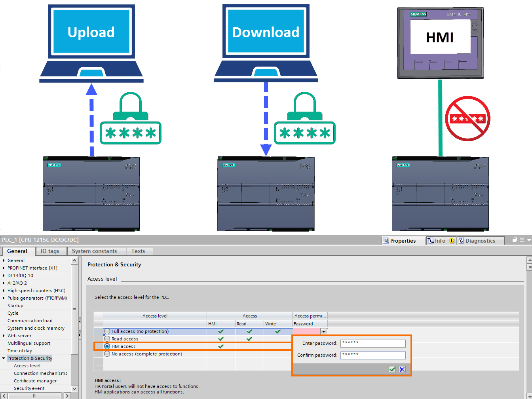Click the Properties magnifier icon
532x399 pixels.
(x=386, y=240)
